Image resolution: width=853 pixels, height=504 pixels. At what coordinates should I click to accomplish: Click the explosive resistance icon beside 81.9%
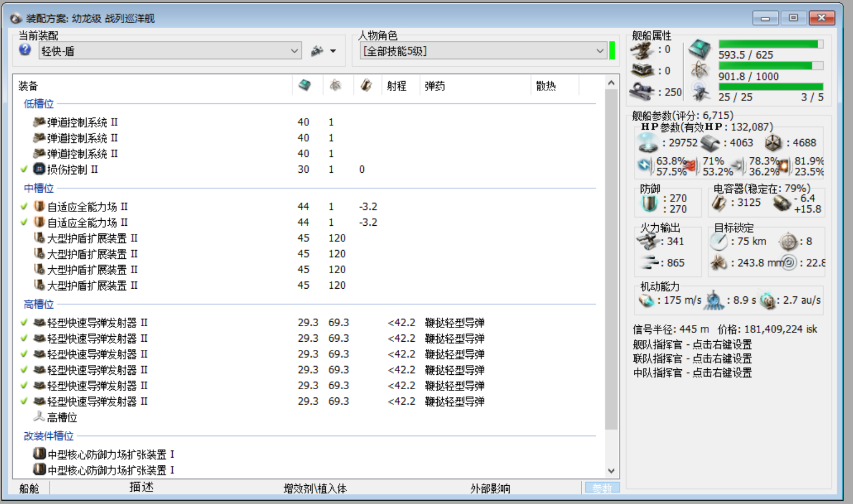click(x=784, y=166)
